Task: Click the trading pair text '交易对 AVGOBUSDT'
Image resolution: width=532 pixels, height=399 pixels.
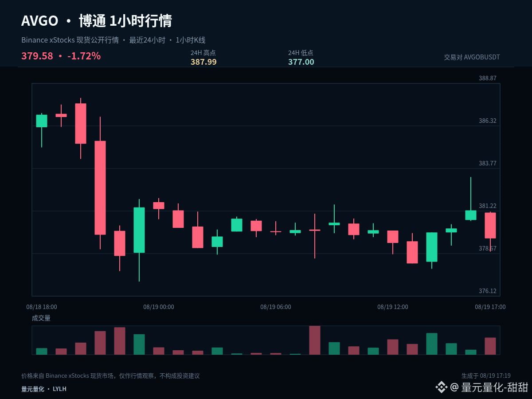Action: pos(472,57)
